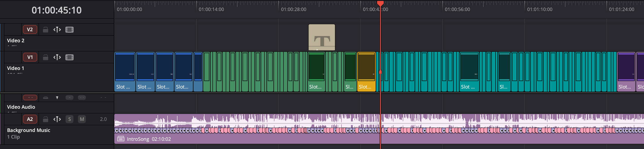Select the yellow Slot clip
Viewport: 644px width, 149px height.
pos(366,72)
